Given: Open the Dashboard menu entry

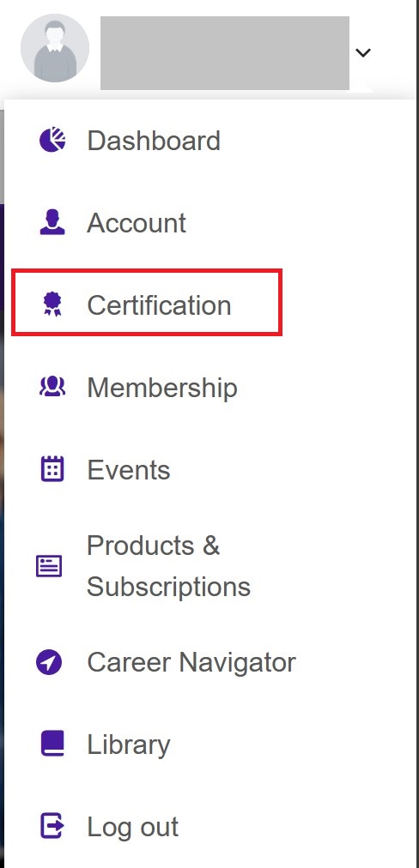Looking at the screenshot, I should (154, 141).
